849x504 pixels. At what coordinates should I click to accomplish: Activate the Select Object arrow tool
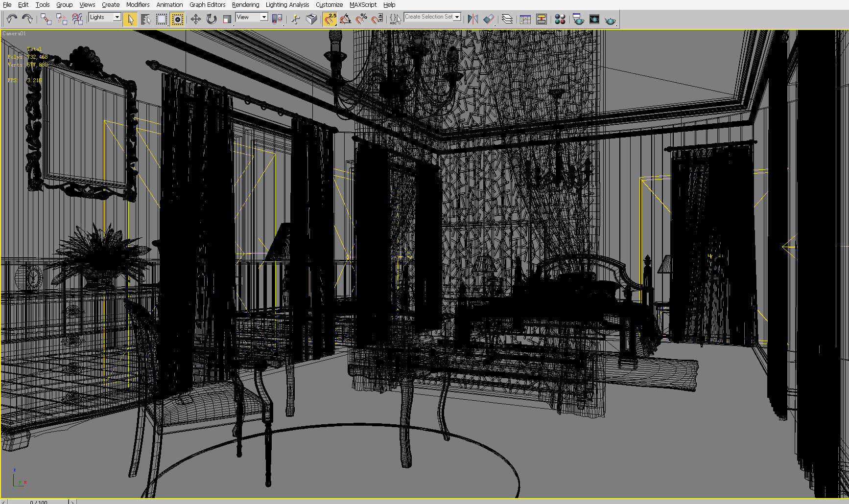point(130,19)
